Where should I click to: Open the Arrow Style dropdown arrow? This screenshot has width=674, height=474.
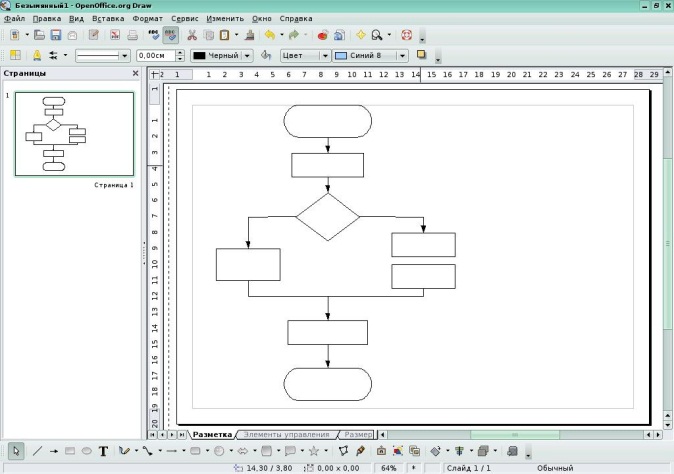(x=65, y=55)
